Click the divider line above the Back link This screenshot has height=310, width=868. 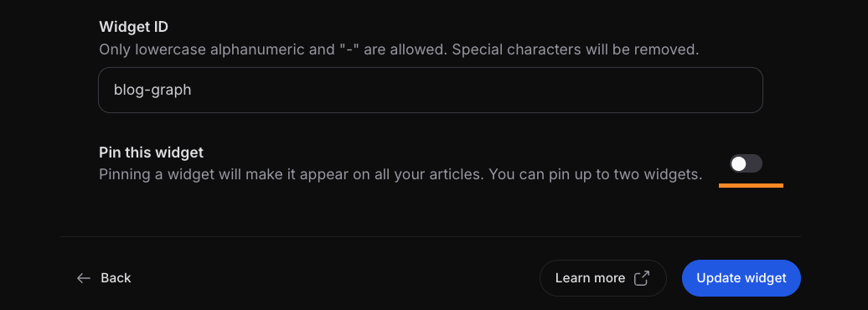pyautogui.click(x=431, y=236)
